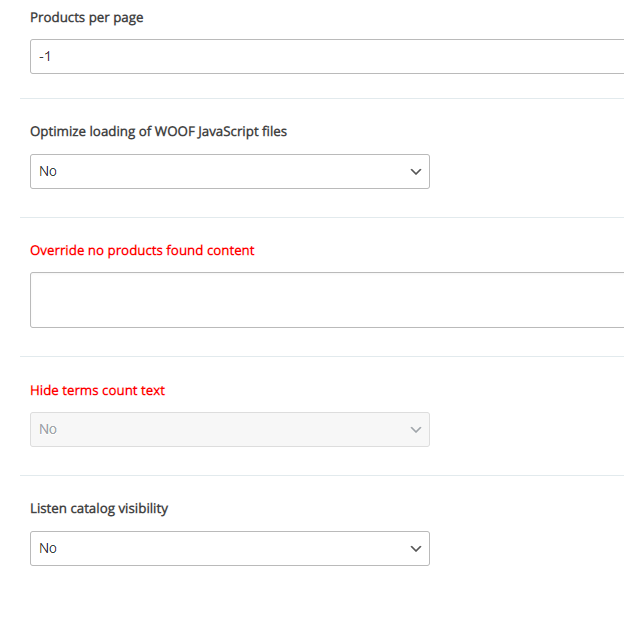
Task: Click the Listen catalog visibility label
Action: tap(99, 509)
